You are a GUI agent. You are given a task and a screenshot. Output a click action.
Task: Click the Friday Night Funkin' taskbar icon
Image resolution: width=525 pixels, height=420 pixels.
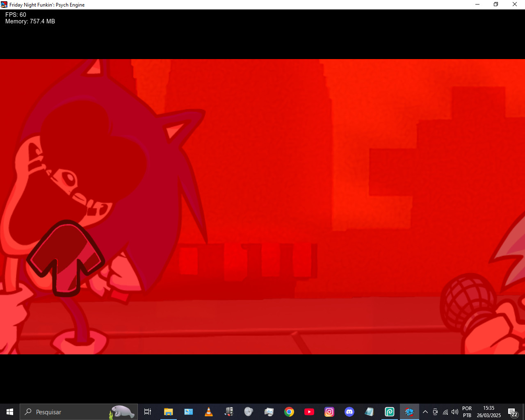(409, 412)
